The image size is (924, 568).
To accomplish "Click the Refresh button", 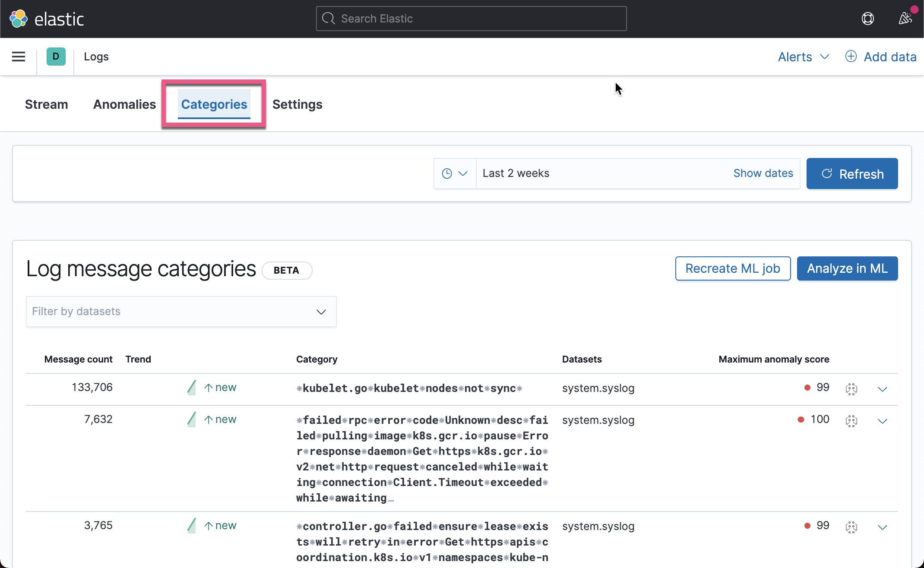I will (x=851, y=174).
